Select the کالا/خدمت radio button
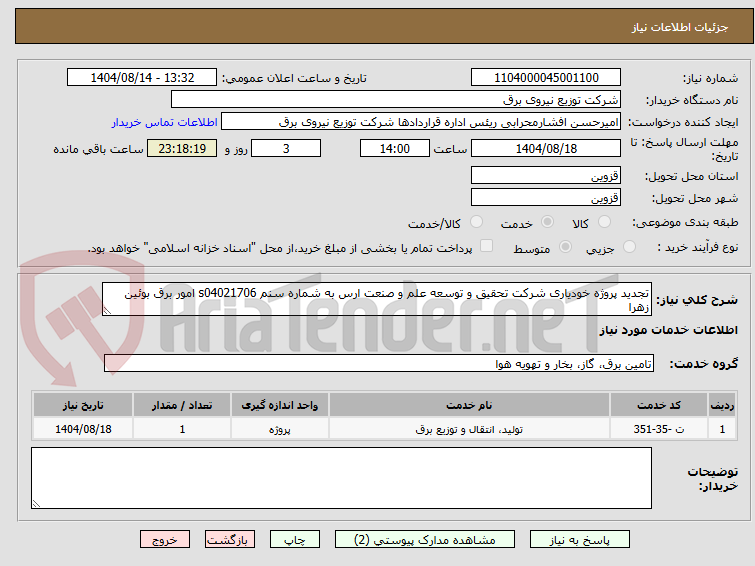Screen dimensions: 755x566 (476, 222)
